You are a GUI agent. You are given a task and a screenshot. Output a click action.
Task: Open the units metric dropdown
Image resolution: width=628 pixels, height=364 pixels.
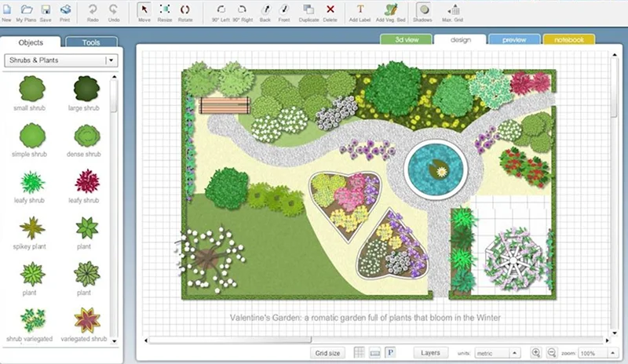point(514,353)
